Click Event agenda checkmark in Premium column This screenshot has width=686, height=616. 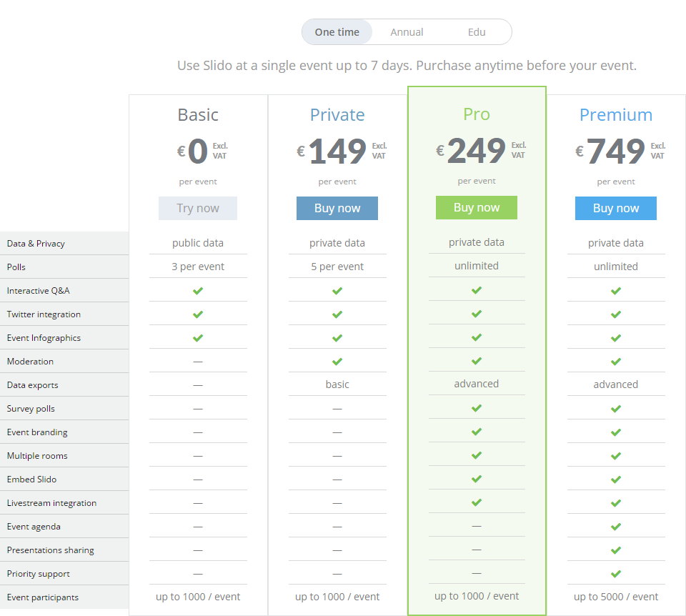pos(616,527)
